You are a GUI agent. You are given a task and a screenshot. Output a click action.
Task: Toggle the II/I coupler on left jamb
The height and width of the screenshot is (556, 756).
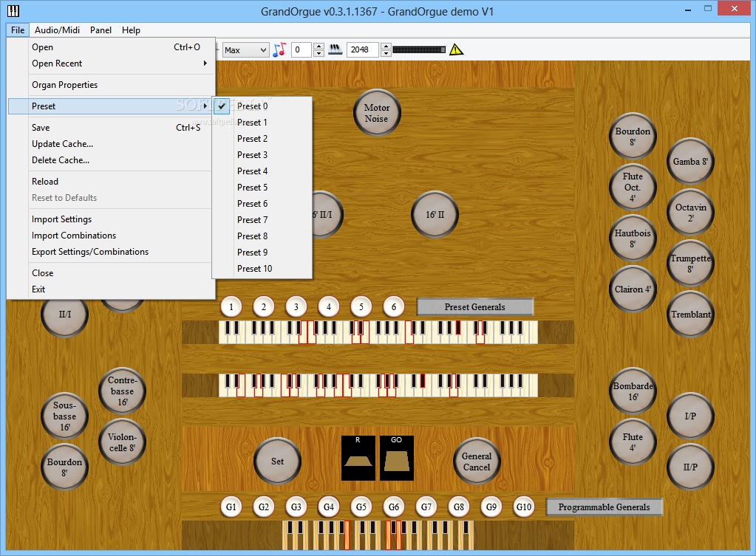[64, 315]
